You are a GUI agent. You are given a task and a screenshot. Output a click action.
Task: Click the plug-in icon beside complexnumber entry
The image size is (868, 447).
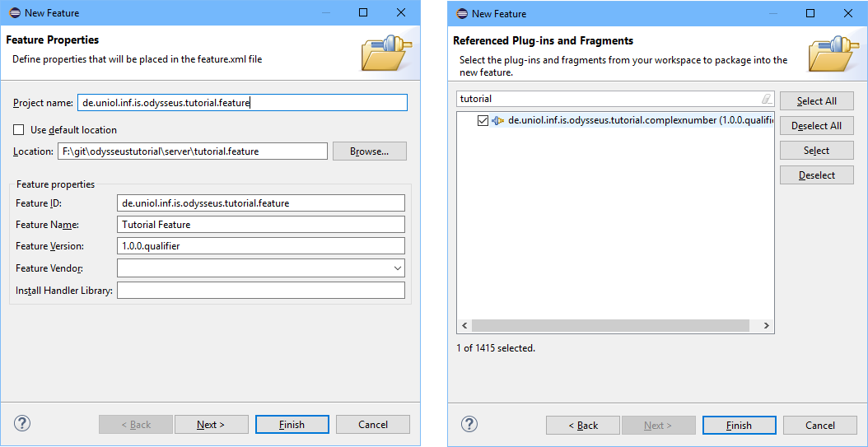click(497, 120)
